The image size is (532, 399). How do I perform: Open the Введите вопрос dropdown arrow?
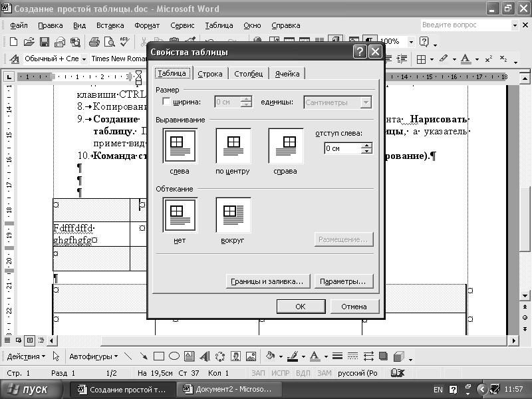point(515,25)
